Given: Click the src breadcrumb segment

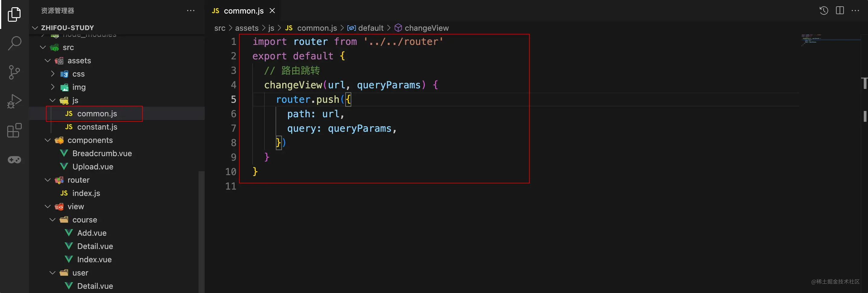Looking at the screenshot, I should click(220, 28).
